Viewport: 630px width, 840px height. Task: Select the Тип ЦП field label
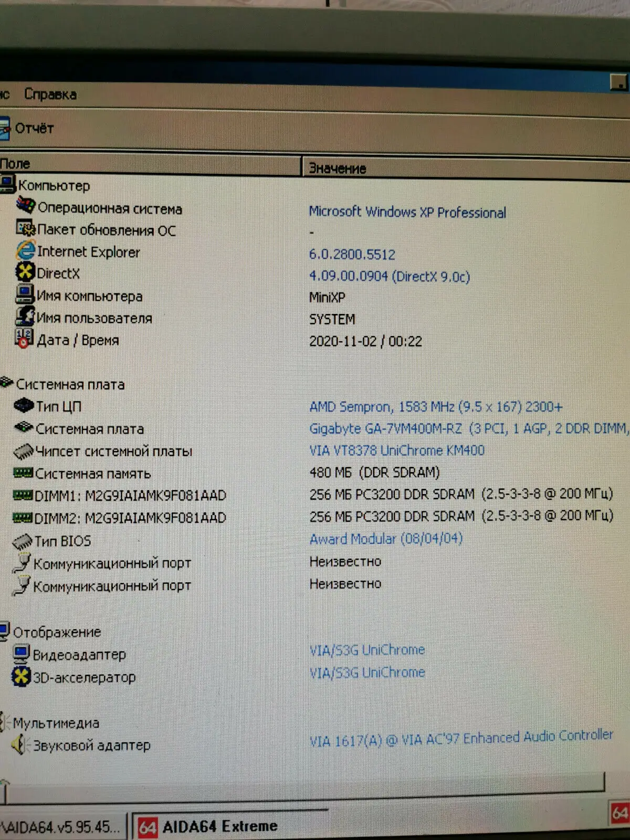58,406
